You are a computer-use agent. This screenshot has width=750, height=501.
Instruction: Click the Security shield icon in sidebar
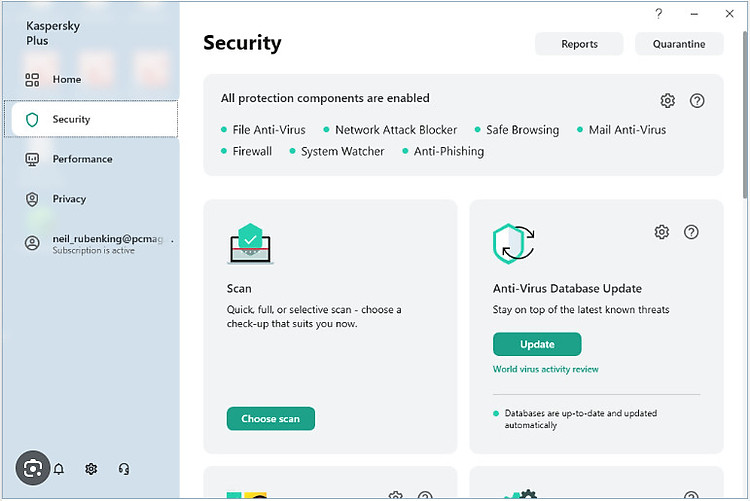click(32, 120)
